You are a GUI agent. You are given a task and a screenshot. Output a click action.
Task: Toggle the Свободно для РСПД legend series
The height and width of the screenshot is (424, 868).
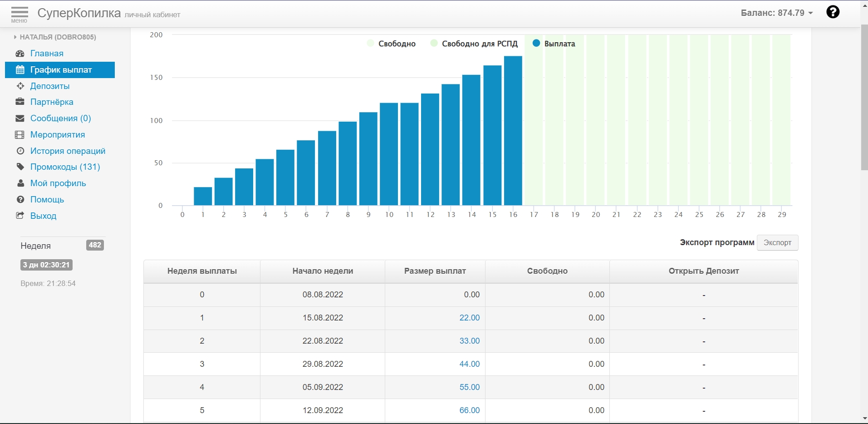tap(474, 44)
